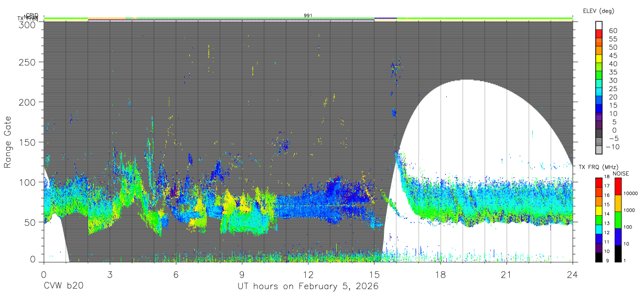
Task: Click the 30 tick on the elevation colorbar
Action: pyautogui.click(x=613, y=80)
